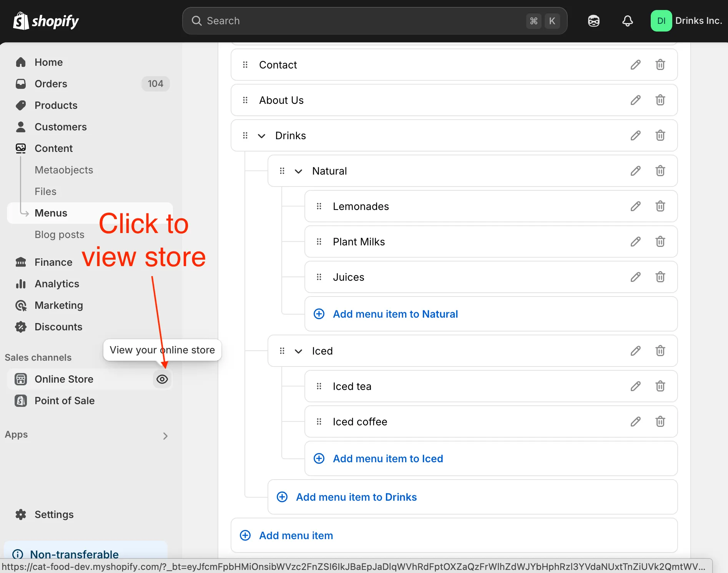Open Analytics from the sidebar
Viewport: 728px width, 573px height.
tap(57, 284)
